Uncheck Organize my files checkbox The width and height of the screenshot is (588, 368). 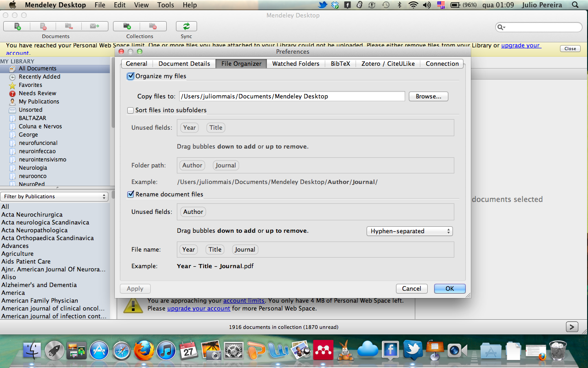point(131,76)
